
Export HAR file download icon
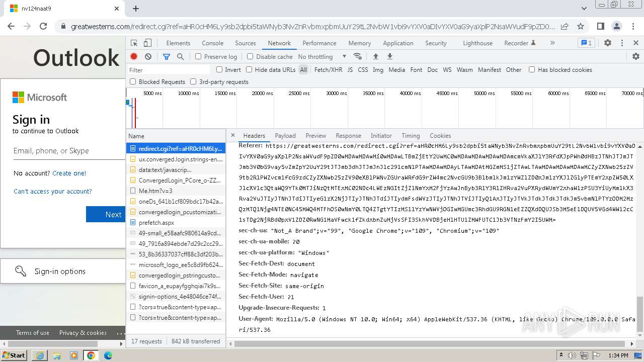click(389, 56)
